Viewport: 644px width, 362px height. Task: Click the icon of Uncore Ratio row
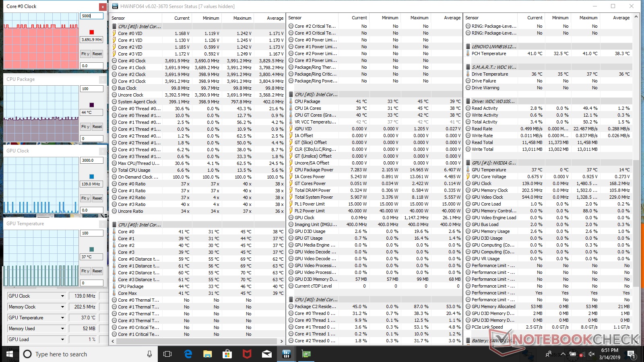114,211
